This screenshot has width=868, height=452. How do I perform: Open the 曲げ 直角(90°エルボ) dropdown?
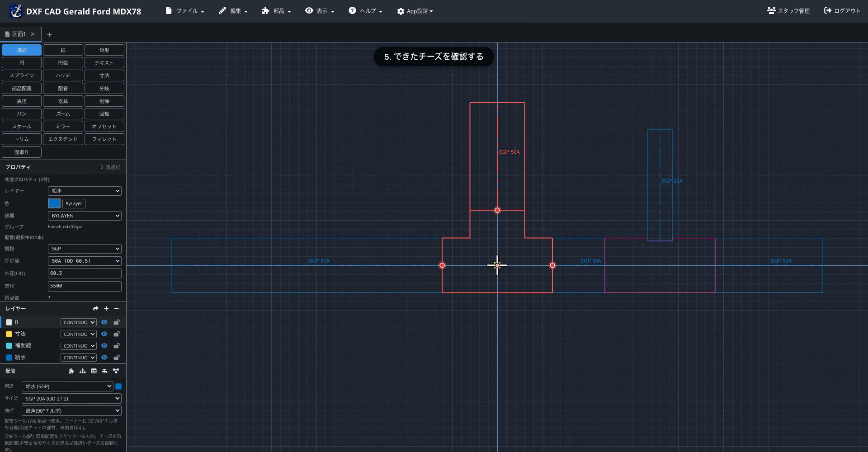point(71,411)
